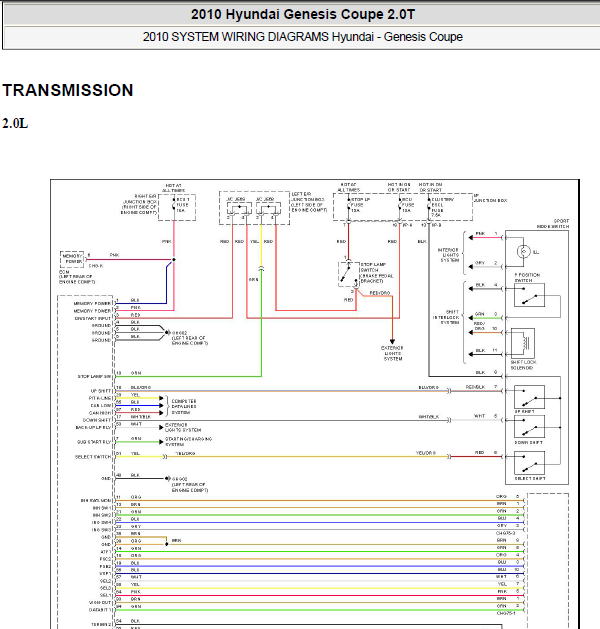This screenshot has width=600, height=629.
Task: Click the 'BACK-UP LP RLY' pin label
Action: point(93,428)
